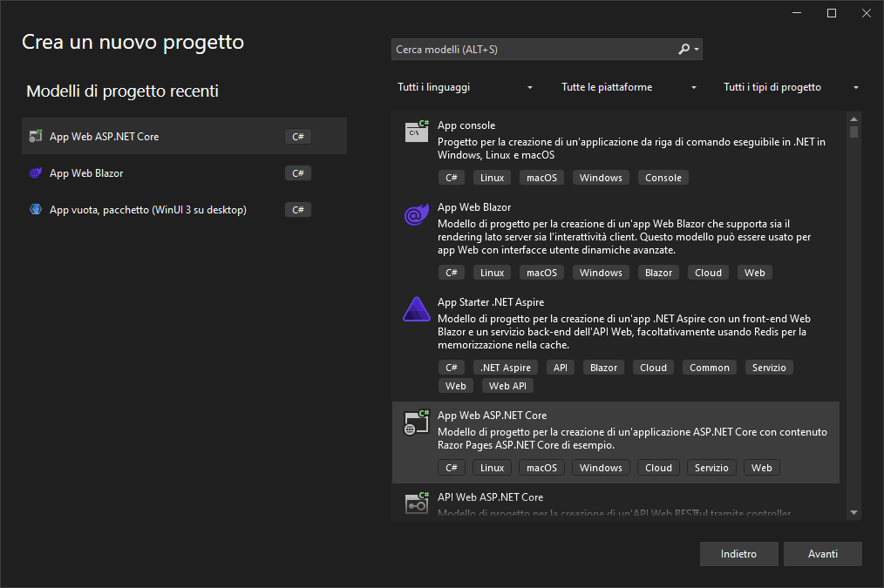
Task: Click the Common tag
Action: tap(710, 368)
